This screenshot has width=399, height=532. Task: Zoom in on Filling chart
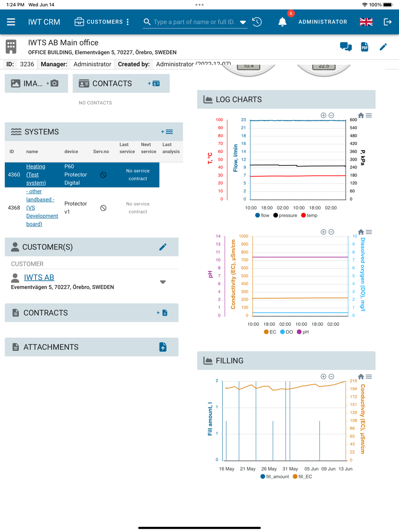point(324,376)
